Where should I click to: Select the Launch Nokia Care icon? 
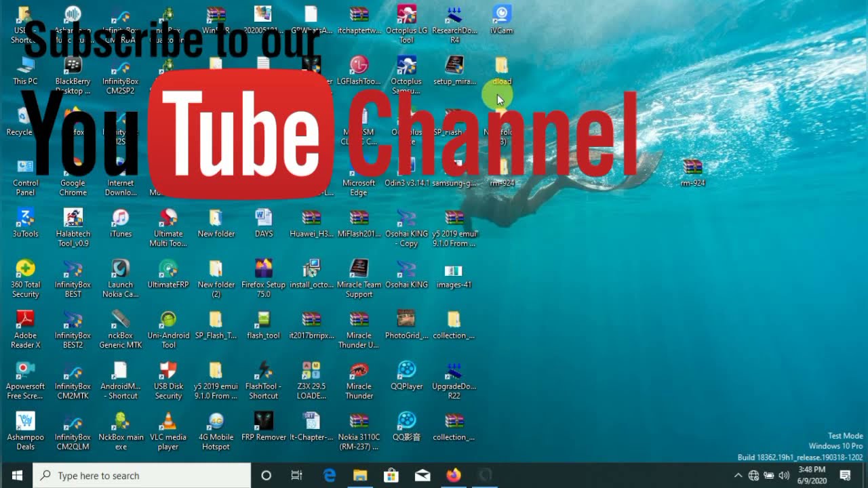pos(121,279)
